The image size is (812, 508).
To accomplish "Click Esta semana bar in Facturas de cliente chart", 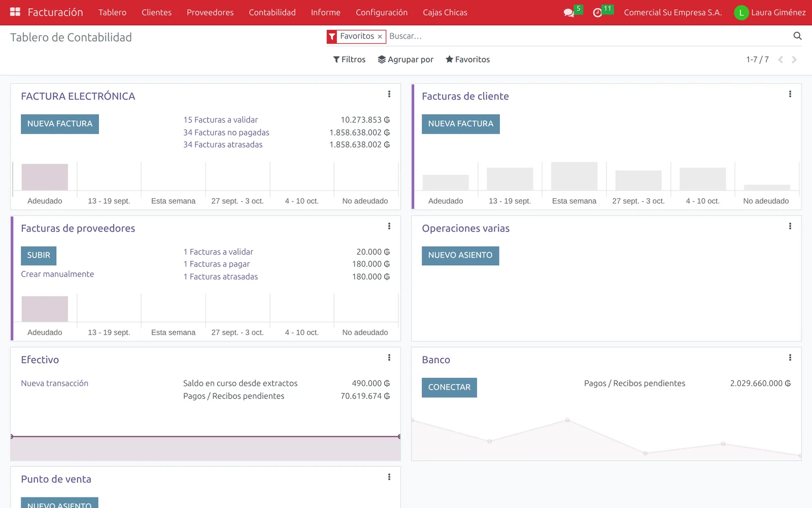I will (574, 176).
